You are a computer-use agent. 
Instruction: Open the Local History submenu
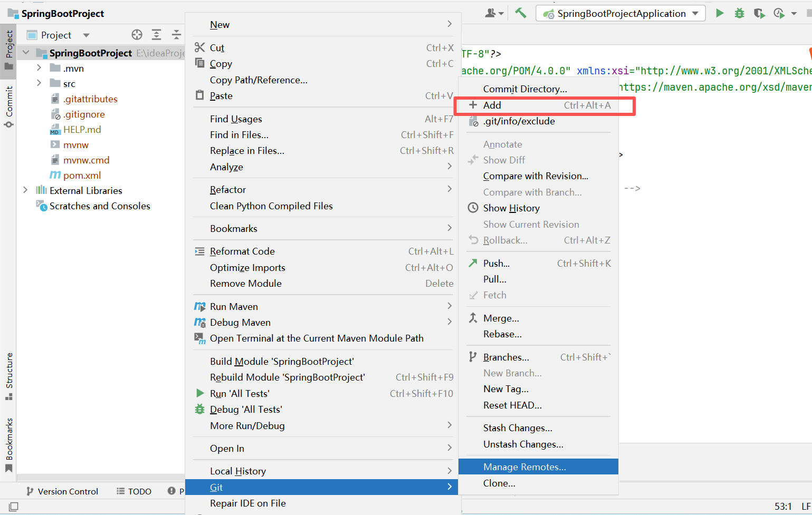pyautogui.click(x=323, y=471)
